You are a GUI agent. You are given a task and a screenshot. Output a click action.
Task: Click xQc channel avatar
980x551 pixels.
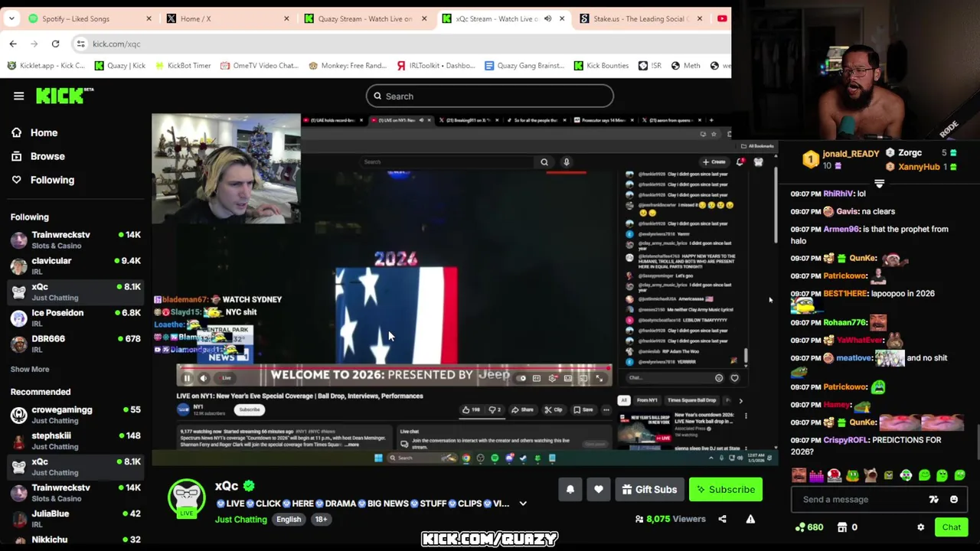coord(187,497)
